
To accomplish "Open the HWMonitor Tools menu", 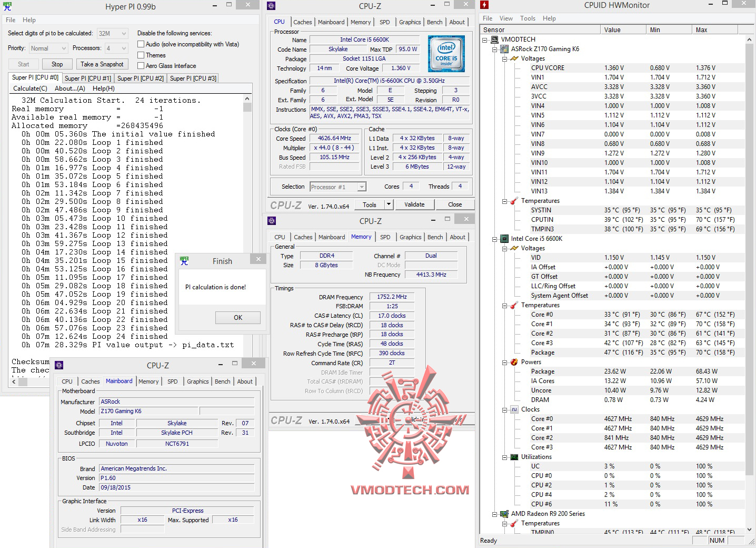I will click(x=528, y=18).
